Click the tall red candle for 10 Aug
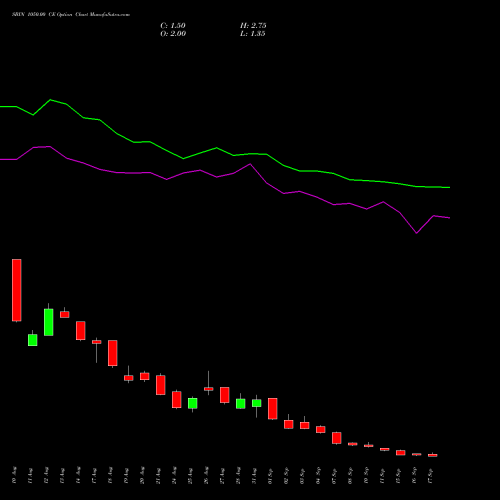Viewport: 500px width, 500px height. click(x=17, y=290)
